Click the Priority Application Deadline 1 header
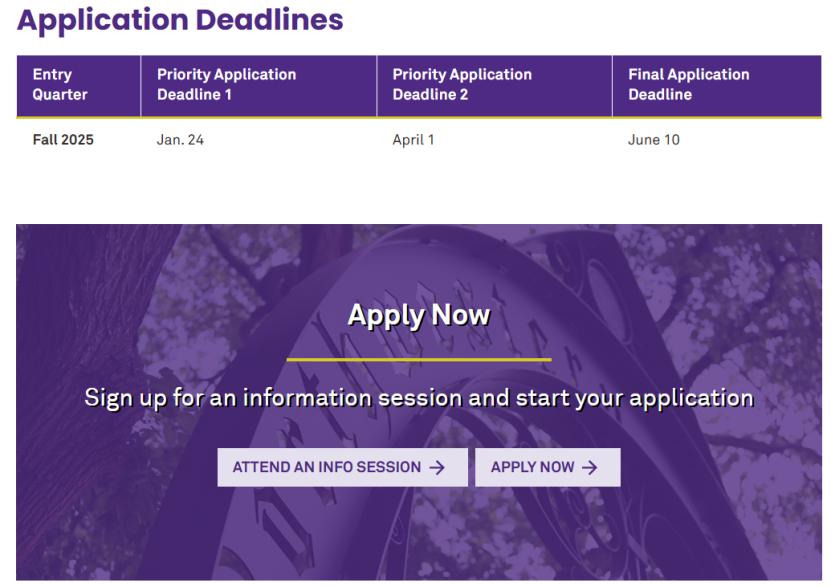The image size is (831, 587). tap(227, 85)
